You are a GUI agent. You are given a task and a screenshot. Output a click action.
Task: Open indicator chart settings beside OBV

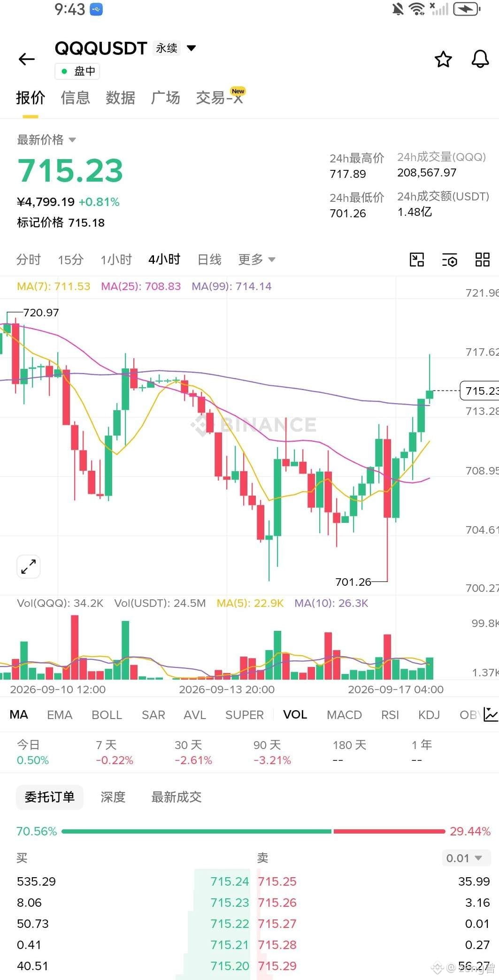click(491, 714)
